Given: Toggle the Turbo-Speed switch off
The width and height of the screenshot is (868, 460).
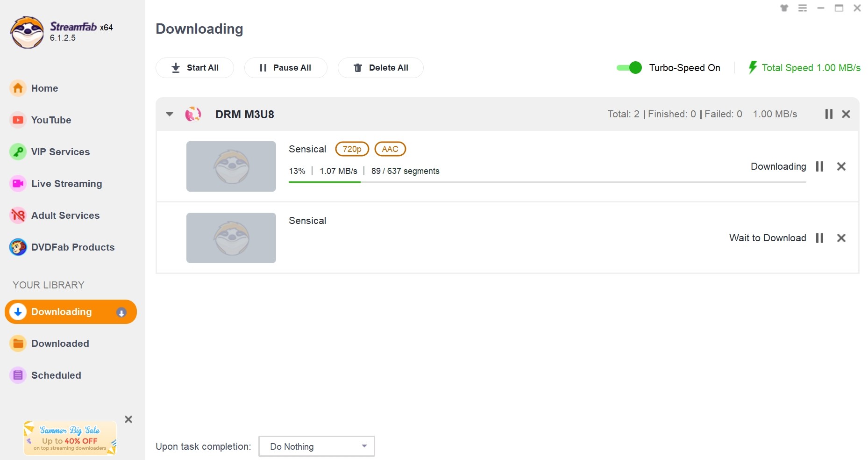Looking at the screenshot, I should 629,68.
